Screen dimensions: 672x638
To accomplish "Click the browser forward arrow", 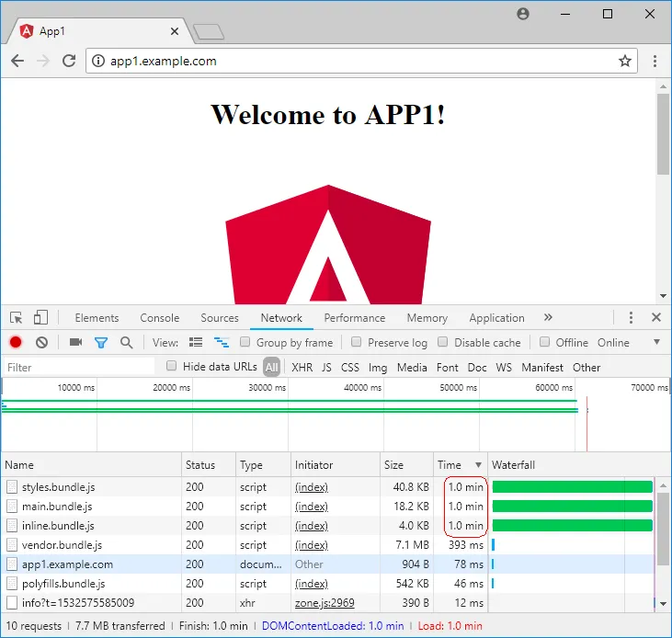I will click(x=43, y=61).
